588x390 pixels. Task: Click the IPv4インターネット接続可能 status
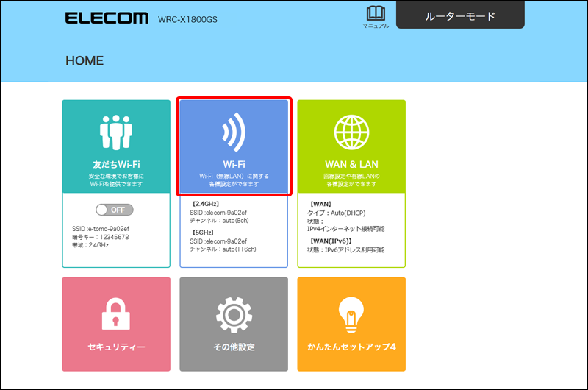pos(345,229)
